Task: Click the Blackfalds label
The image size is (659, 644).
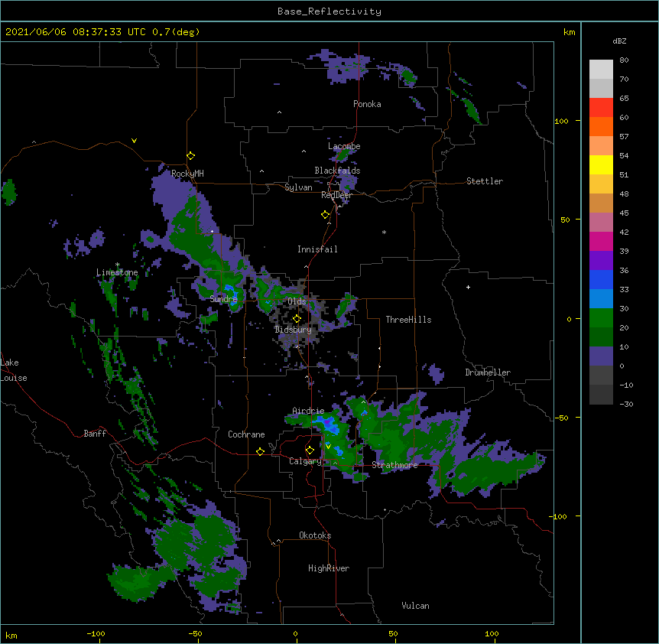Action: tap(337, 171)
